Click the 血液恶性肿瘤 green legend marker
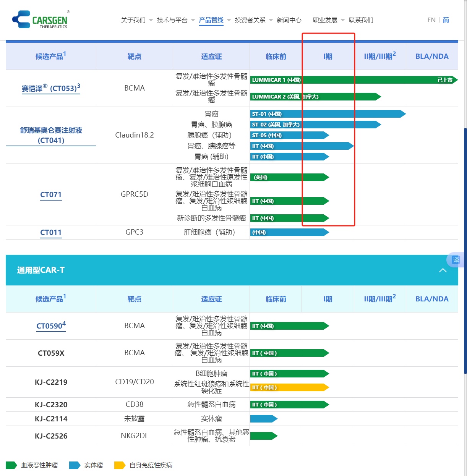Viewport: 467px width, 476px height. click(11, 465)
